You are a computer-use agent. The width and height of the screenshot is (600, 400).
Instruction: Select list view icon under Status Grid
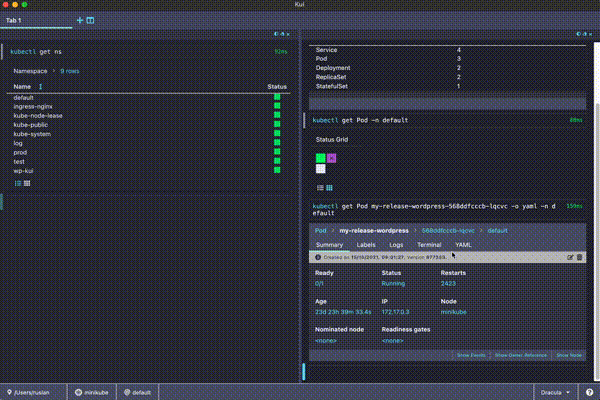point(320,187)
